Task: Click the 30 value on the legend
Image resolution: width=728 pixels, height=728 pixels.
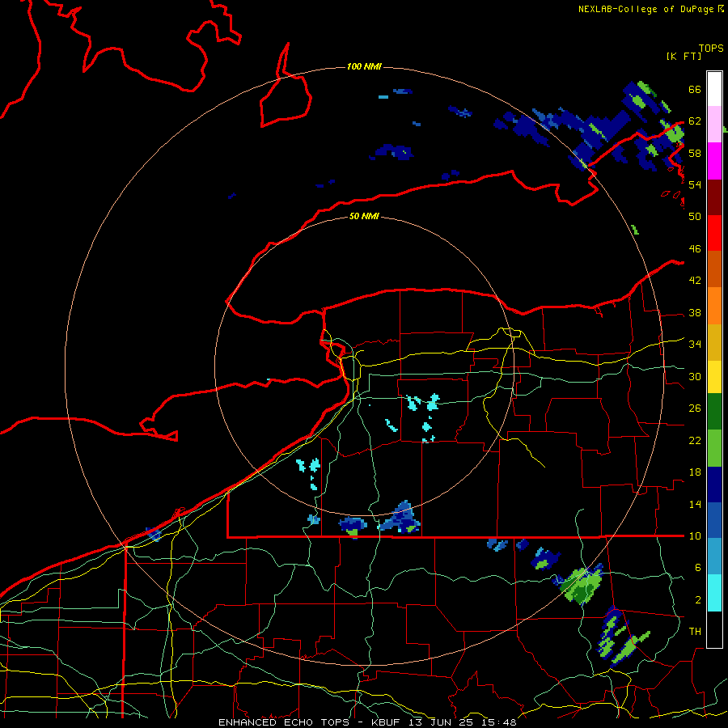Action: tap(695, 376)
